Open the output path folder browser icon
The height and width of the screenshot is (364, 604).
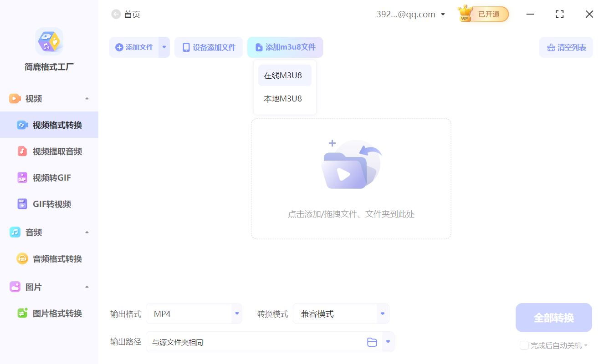372,342
